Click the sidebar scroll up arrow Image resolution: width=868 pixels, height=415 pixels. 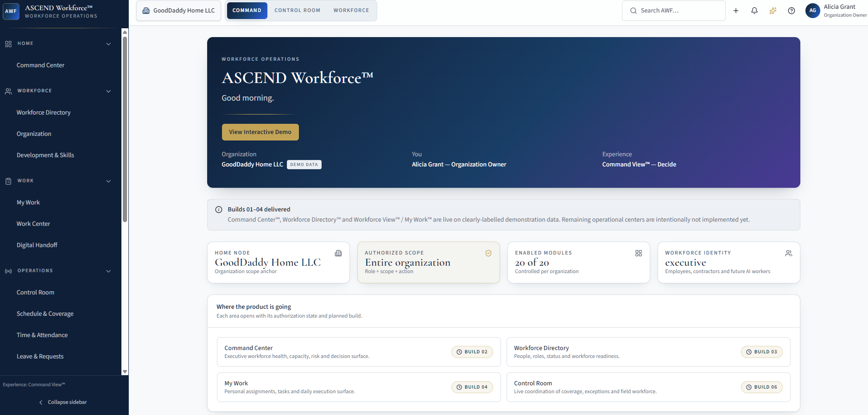click(125, 32)
